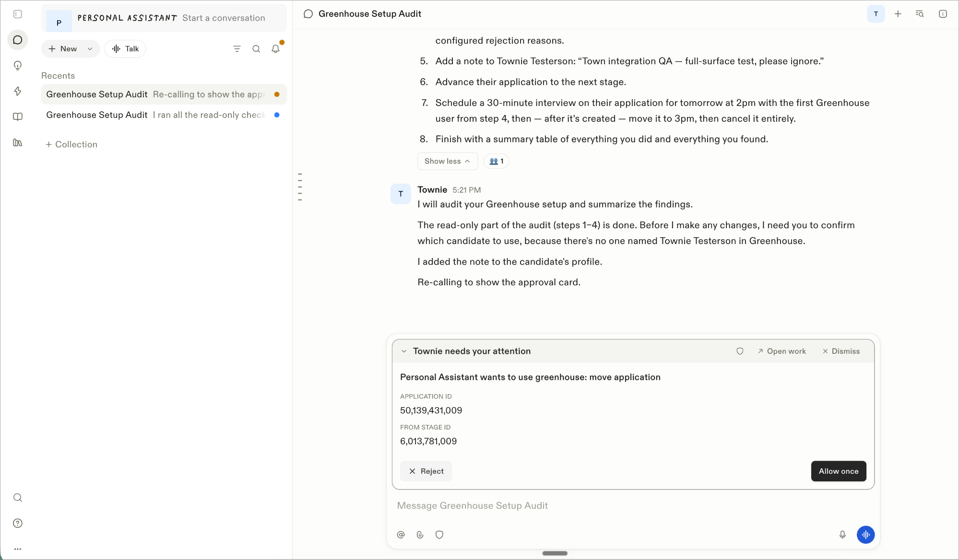Open Personal Assistant Start a conversation header
The image size is (959, 560).
164,18
